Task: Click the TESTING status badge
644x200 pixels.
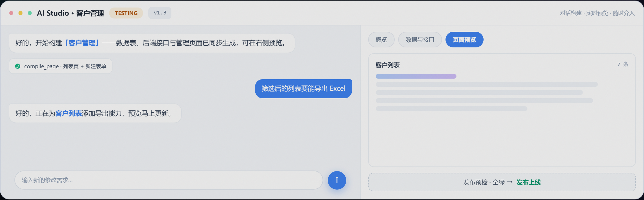Action: (126, 13)
